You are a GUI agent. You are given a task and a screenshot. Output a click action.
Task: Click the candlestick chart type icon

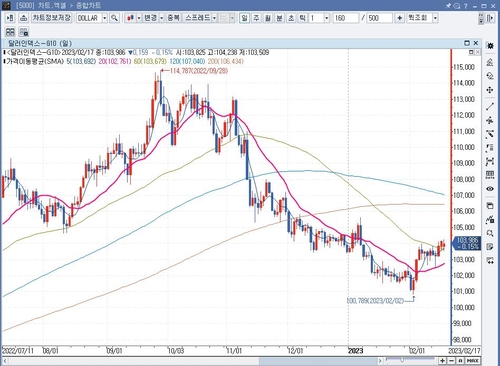click(130, 18)
